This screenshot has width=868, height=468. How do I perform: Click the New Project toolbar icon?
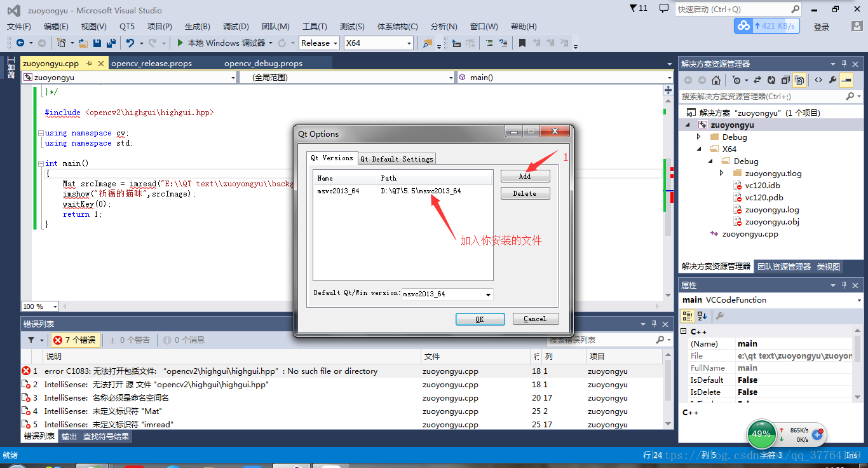pos(61,43)
